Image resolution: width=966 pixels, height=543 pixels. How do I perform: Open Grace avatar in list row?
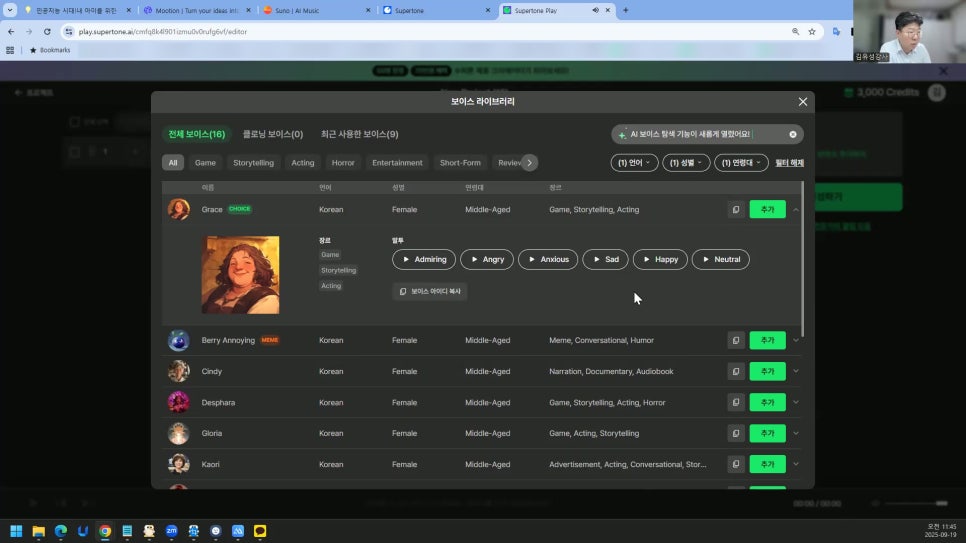pos(179,210)
